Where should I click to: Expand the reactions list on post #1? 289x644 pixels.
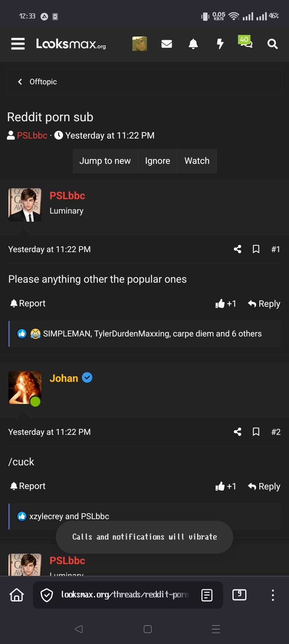tap(144, 334)
